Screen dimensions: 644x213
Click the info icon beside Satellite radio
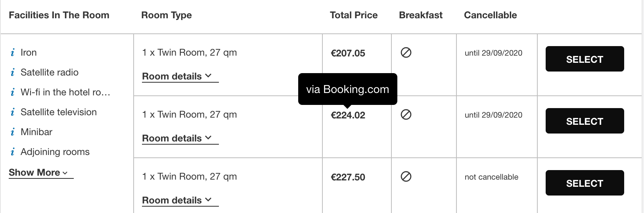click(13, 72)
